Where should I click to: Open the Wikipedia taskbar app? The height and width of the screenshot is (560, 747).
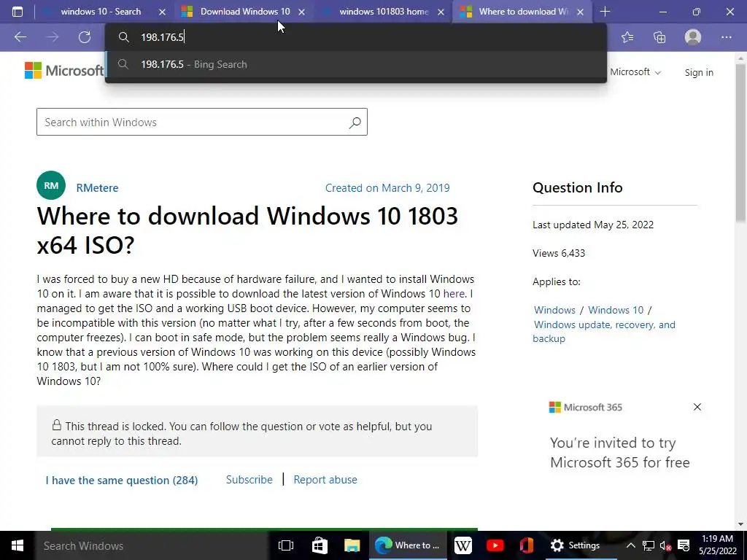pyautogui.click(x=462, y=545)
